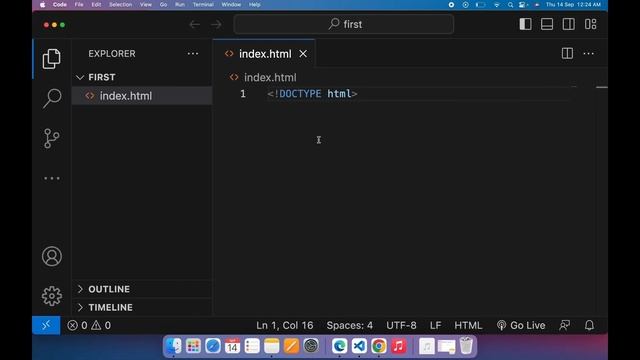Open Launchpad from the dock

[193, 346]
